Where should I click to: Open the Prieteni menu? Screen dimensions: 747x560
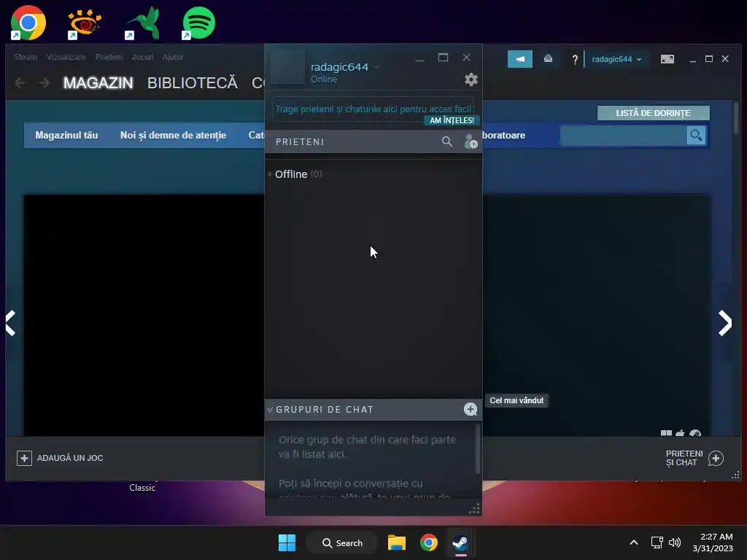tap(109, 57)
